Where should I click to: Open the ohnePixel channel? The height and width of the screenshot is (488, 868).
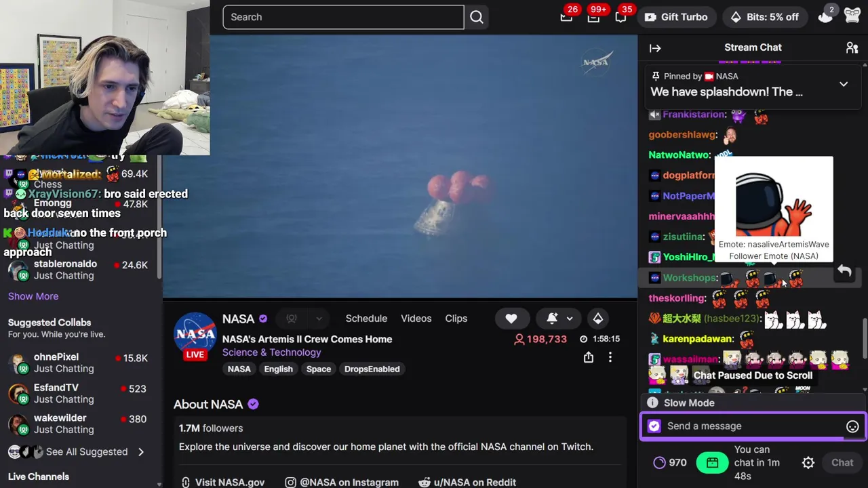click(x=80, y=363)
